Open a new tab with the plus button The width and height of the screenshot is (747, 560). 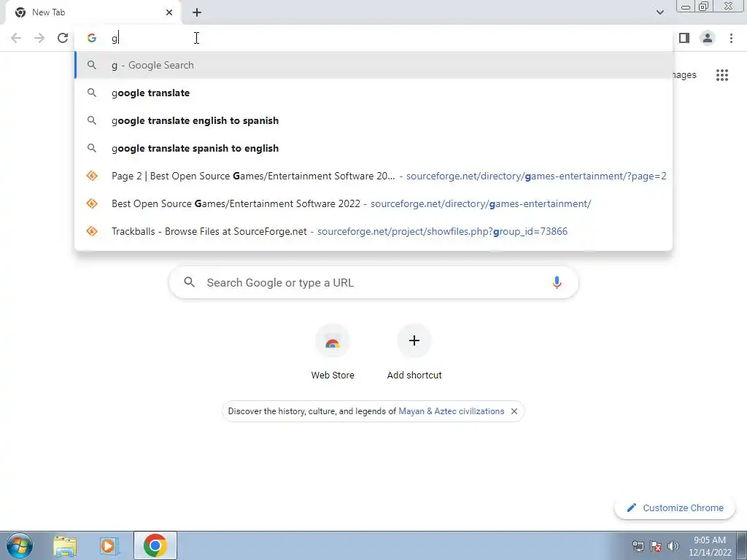(x=197, y=12)
